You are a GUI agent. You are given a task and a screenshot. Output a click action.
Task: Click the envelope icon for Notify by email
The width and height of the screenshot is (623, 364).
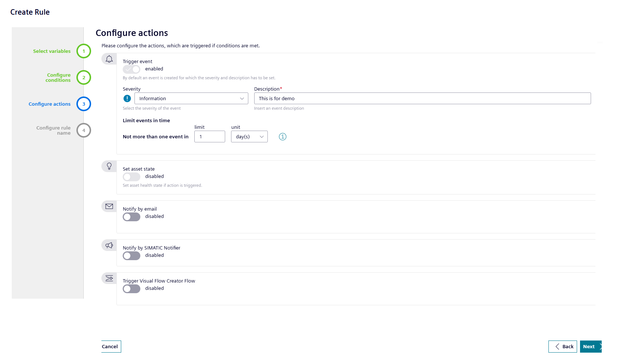(x=109, y=206)
